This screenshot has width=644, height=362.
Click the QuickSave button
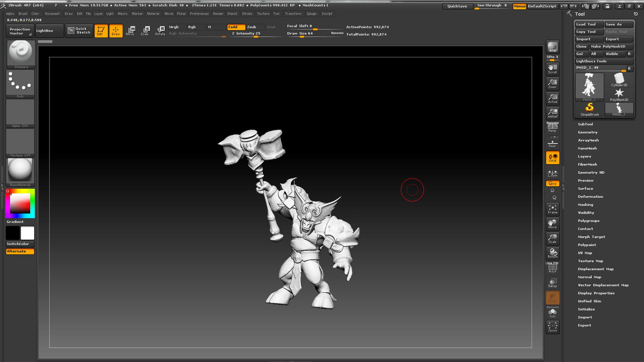[x=457, y=6]
